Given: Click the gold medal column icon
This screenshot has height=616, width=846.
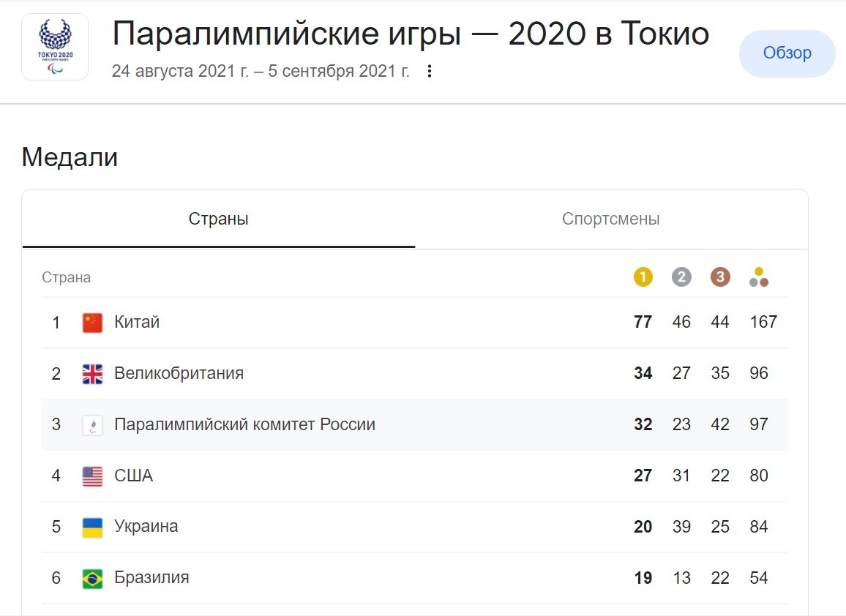Looking at the screenshot, I should (643, 277).
